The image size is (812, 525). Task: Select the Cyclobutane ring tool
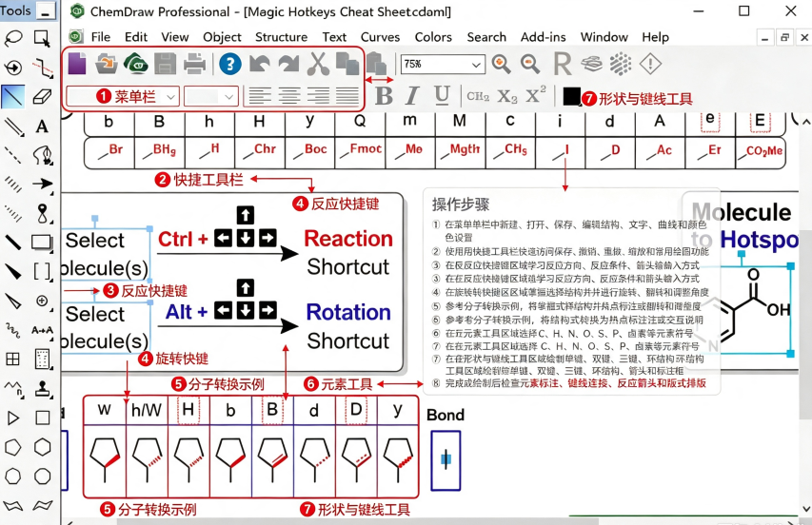pos(42,418)
